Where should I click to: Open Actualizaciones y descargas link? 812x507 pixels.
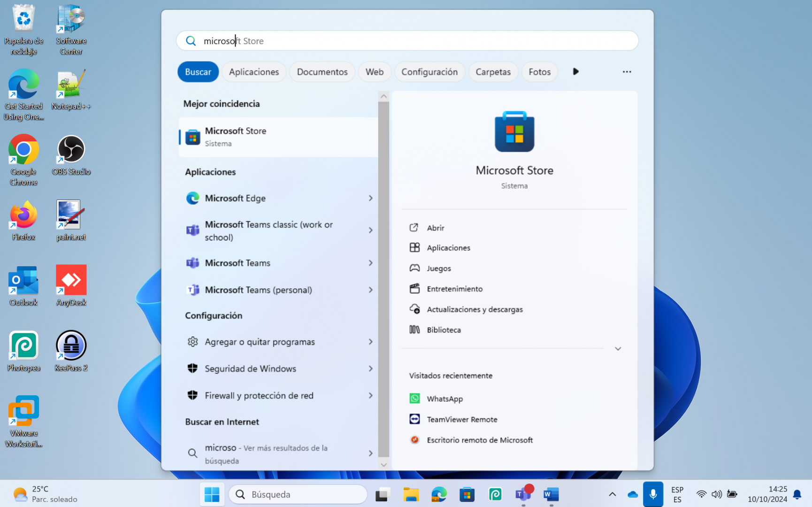coord(475,309)
